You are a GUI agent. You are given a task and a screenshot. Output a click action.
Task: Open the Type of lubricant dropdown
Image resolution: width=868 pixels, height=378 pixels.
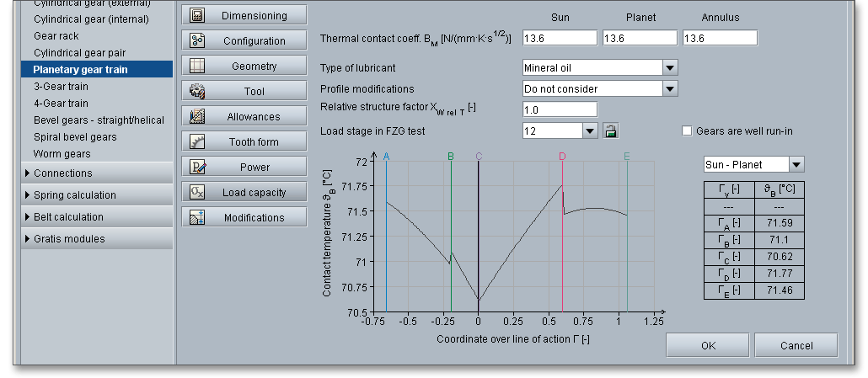click(670, 67)
